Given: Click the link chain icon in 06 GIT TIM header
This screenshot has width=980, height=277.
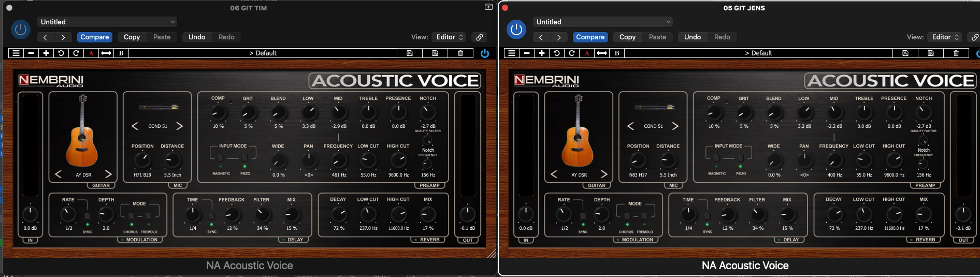Looking at the screenshot, I should (x=480, y=37).
